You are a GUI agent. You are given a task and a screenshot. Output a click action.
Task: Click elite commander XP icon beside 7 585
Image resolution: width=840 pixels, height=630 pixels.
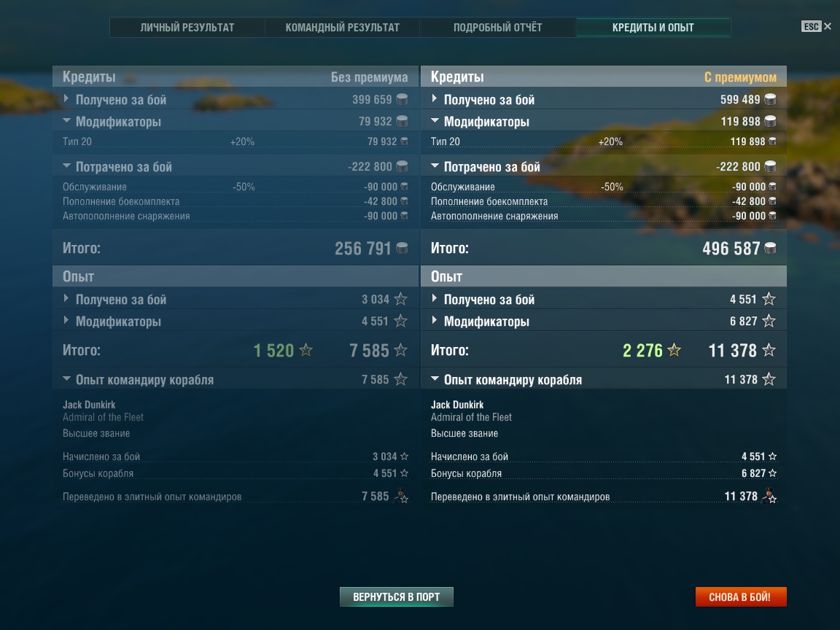pyautogui.click(x=401, y=496)
